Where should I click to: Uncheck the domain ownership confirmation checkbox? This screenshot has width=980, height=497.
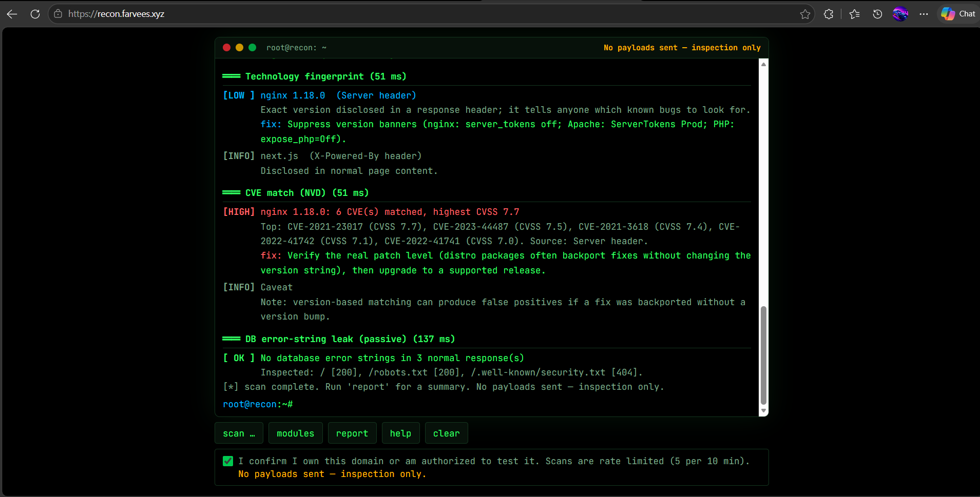228,461
